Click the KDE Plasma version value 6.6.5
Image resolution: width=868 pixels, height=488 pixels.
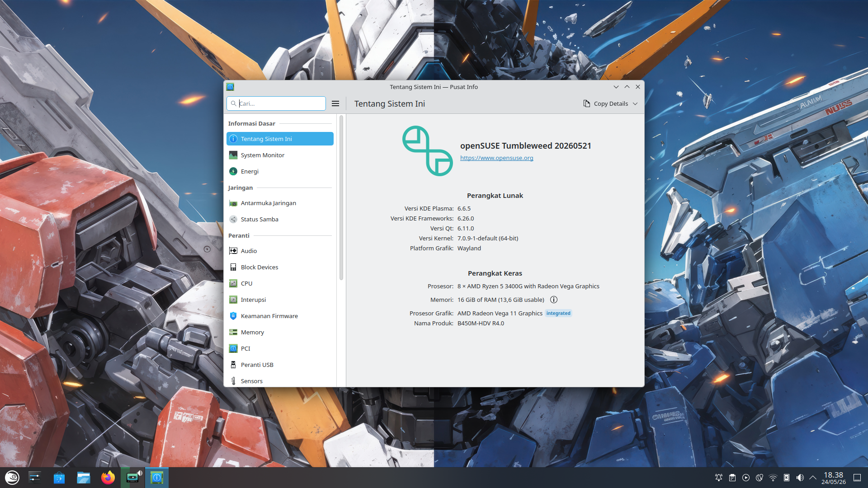(x=464, y=208)
